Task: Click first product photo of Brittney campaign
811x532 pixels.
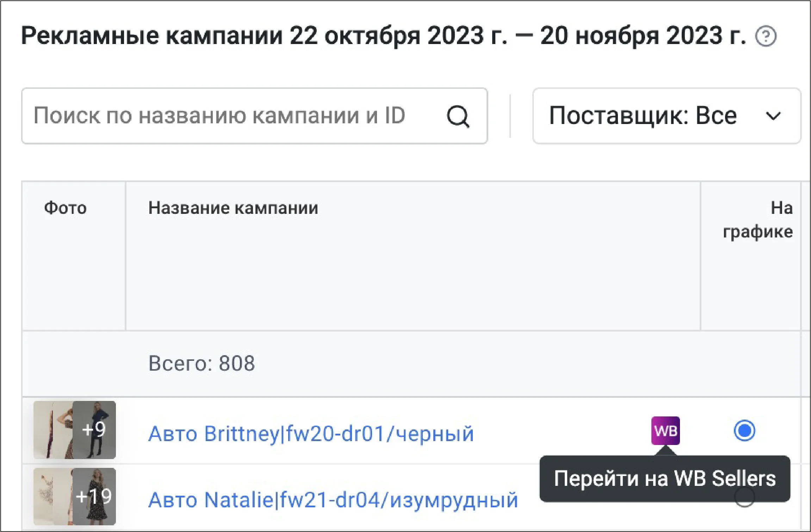Action: [x=52, y=430]
